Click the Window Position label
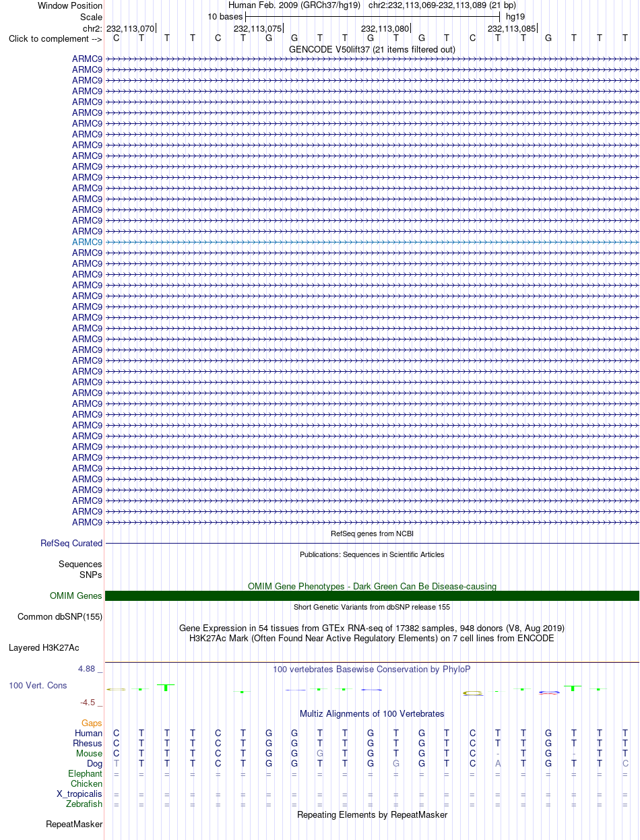Image resolution: width=640 pixels, height=840 pixels. pos(70,5)
